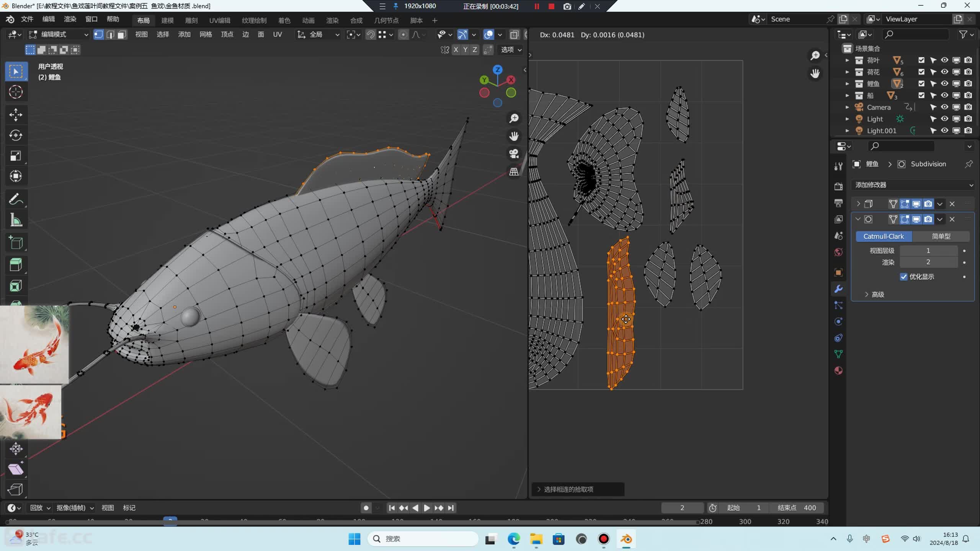980x551 pixels.
Task: Open the 全局 transform orientation dropdown
Action: point(318,35)
